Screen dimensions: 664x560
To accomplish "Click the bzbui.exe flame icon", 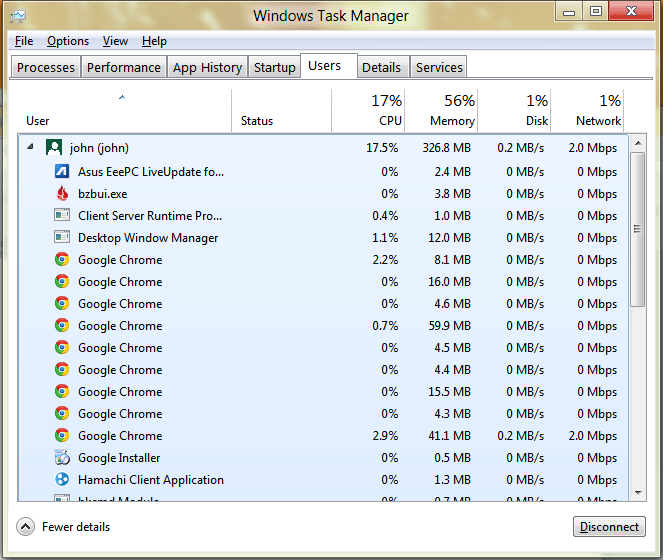I will 62,194.
